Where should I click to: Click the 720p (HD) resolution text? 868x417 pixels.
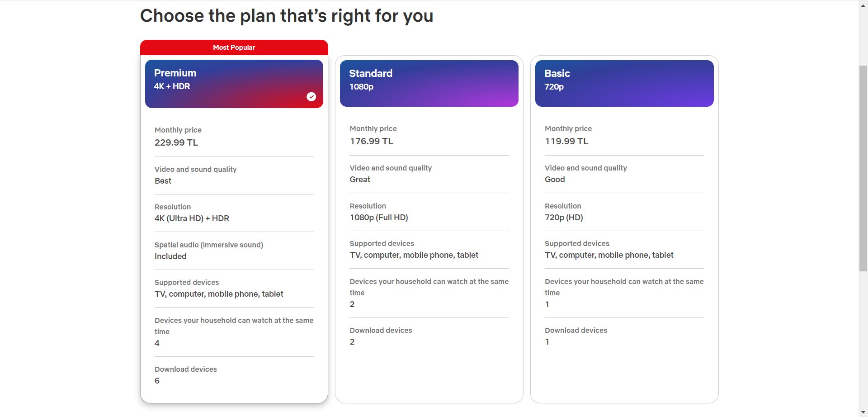(564, 218)
